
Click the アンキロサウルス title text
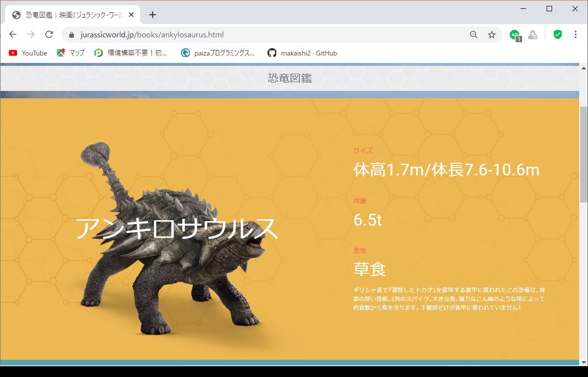click(176, 229)
